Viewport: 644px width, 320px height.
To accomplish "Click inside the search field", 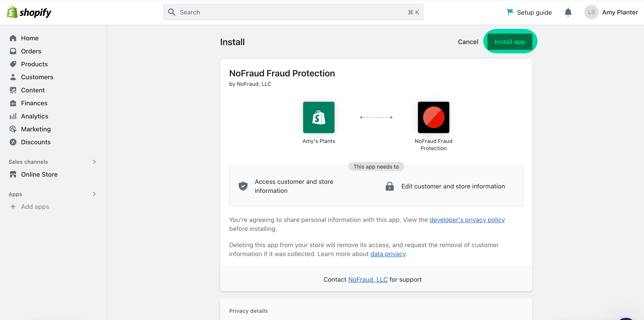I will (x=292, y=12).
